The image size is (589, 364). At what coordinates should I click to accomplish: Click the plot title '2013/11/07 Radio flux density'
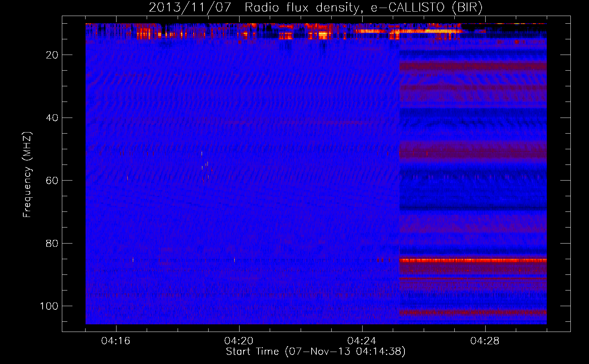[316, 7]
